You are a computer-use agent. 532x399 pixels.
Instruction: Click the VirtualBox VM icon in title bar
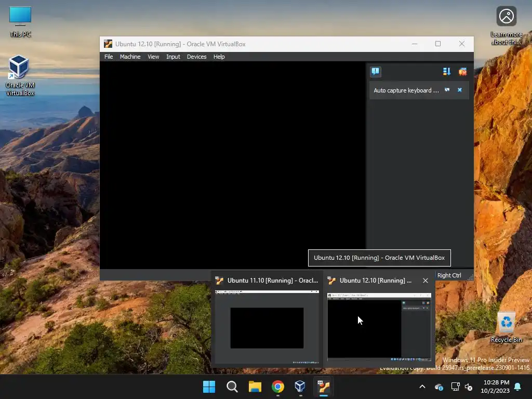point(108,44)
